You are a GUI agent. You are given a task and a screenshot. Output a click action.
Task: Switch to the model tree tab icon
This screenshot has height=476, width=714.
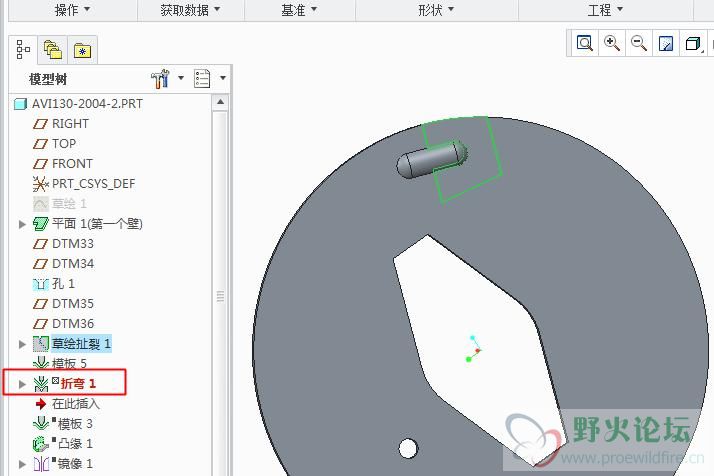pyautogui.click(x=23, y=49)
